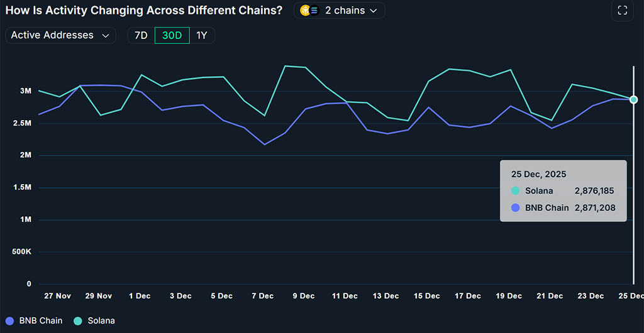Click the teal Solana dot in the tooltip
The height and width of the screenshot is (333, 644).
pos(516,191)
